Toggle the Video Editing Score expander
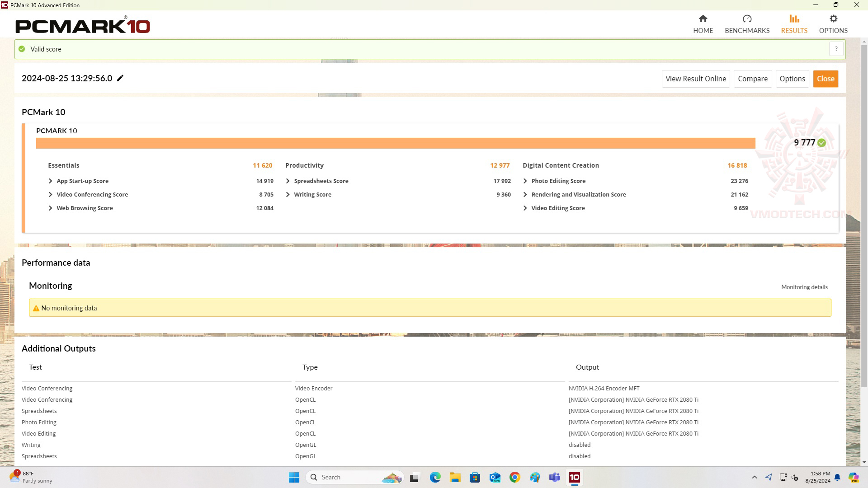868x488 pixels. pos(525,208)
